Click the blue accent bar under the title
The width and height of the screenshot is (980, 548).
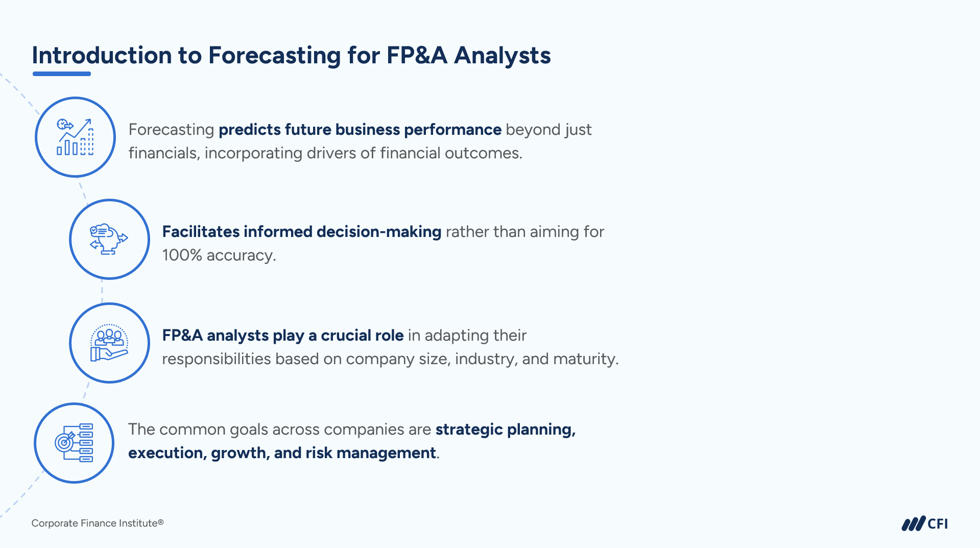62,74
